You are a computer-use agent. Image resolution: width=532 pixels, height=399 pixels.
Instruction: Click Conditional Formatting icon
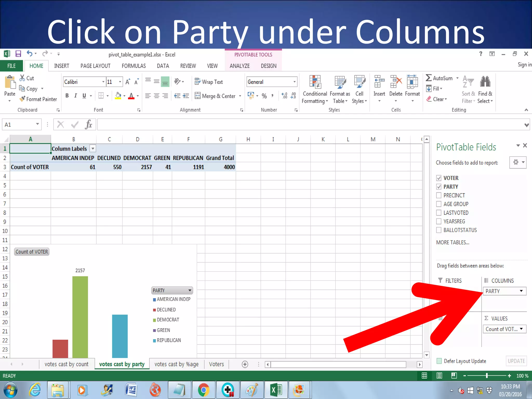point(315,81)
